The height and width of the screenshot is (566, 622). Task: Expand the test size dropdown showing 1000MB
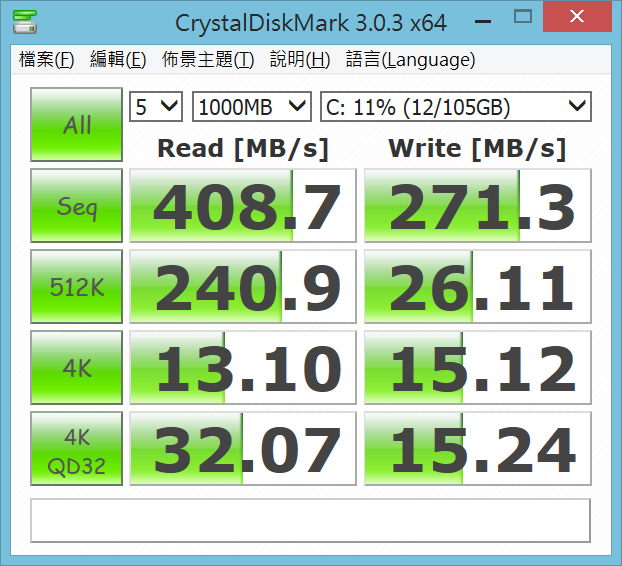point(251,107)
